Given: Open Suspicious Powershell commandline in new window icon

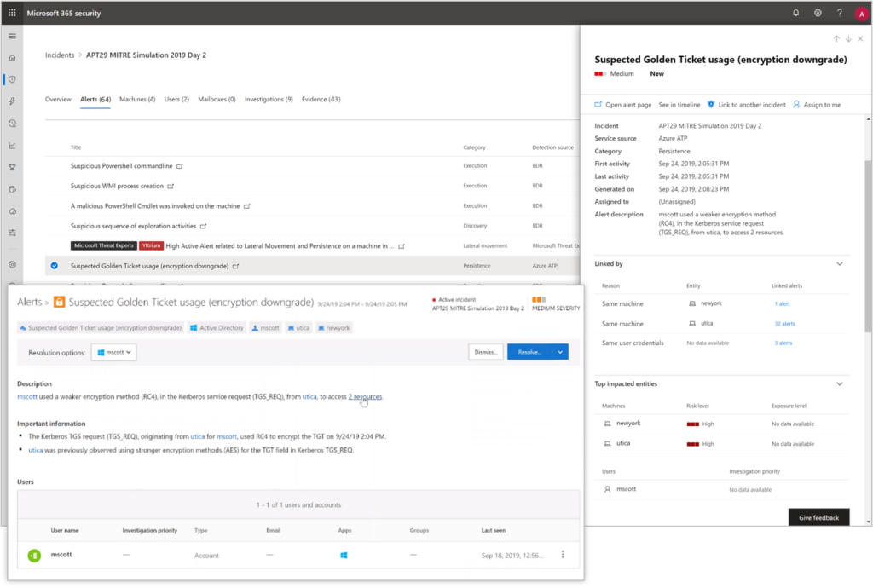Looking at the screenshot, I should click(x=180, y=166).
